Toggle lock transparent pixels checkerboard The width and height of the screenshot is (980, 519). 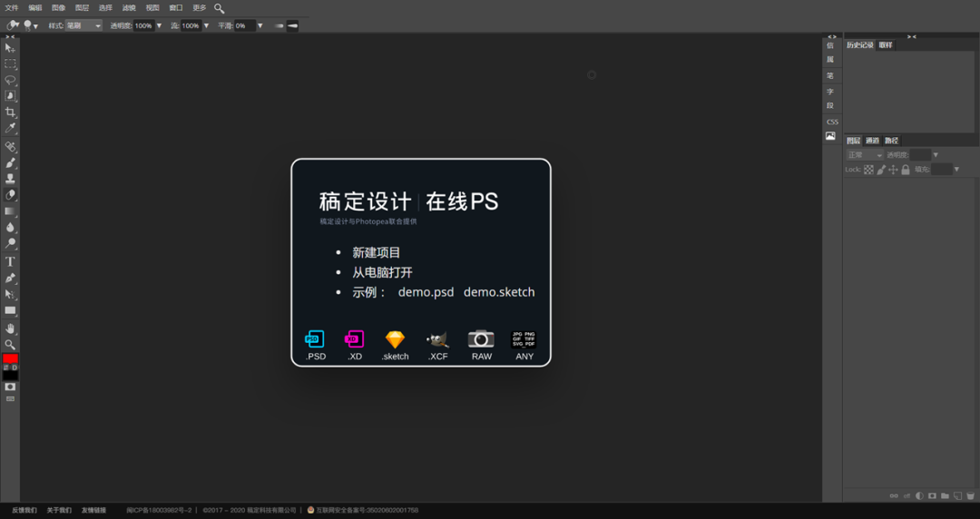(x=868, y=170)
